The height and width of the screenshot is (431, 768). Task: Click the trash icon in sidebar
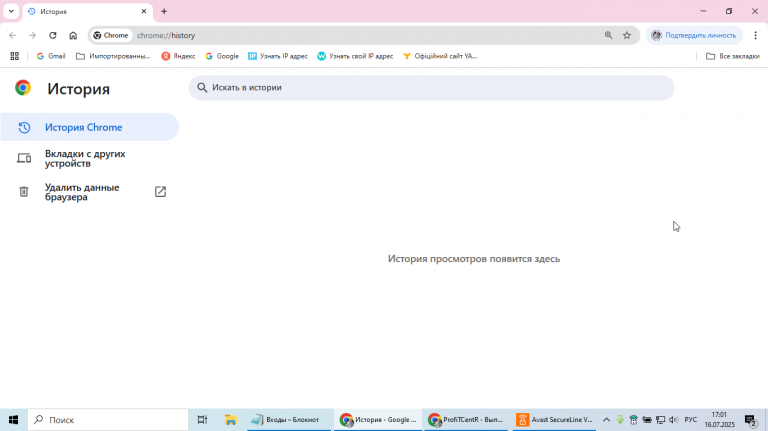[x=24, y=192]
